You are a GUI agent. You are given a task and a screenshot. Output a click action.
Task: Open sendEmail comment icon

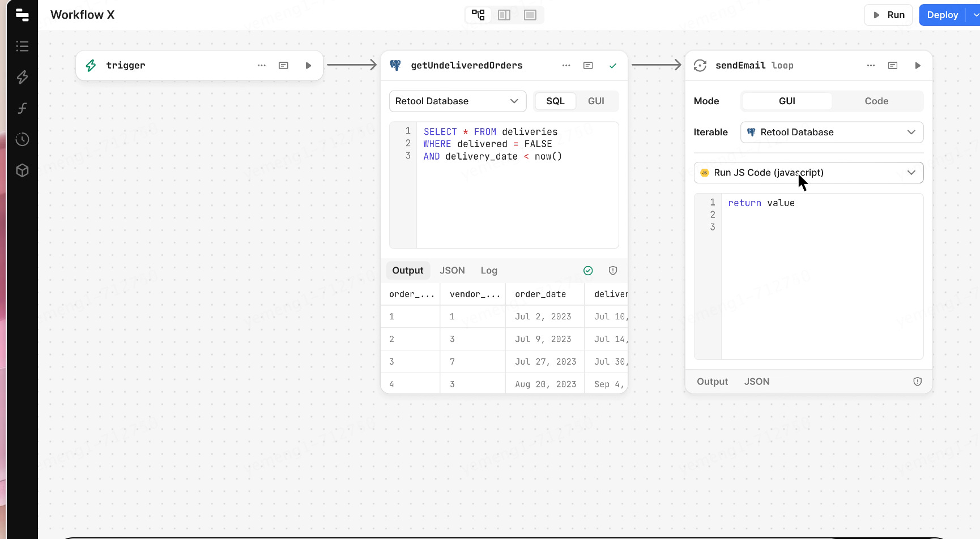tap(893, 66)
